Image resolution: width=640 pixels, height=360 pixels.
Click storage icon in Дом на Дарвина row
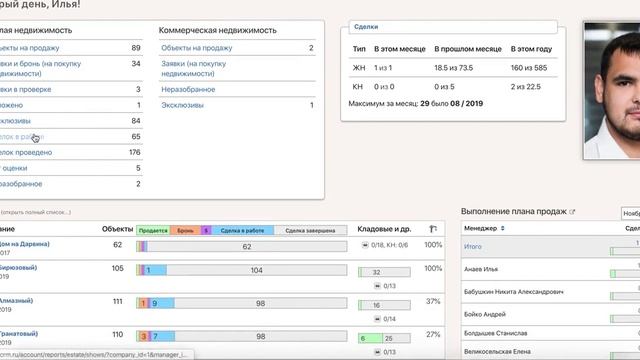(365, 245)
